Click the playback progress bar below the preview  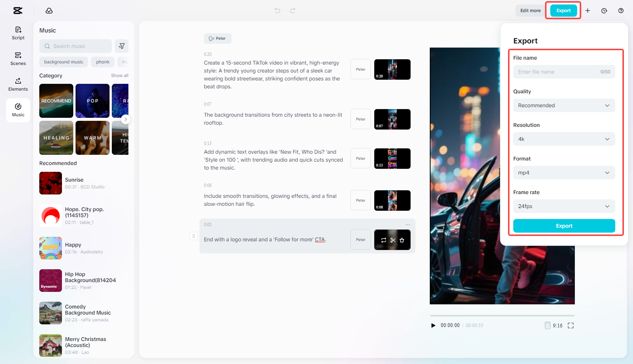[502, 316]
